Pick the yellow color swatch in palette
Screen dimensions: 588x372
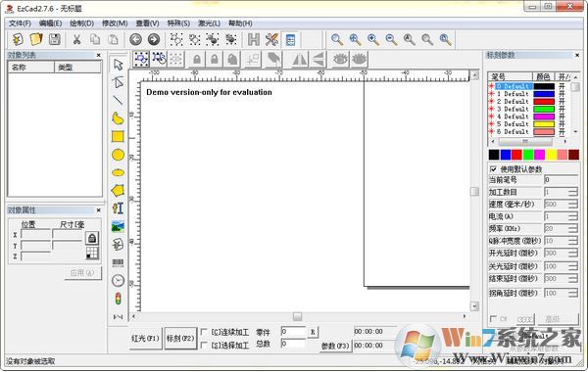(x=551, y=155)
